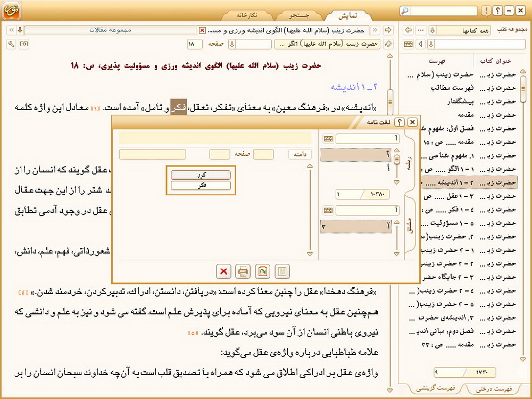Screen dimensions: 532x399
Task: Click the کرر word button
Action: 201,175
